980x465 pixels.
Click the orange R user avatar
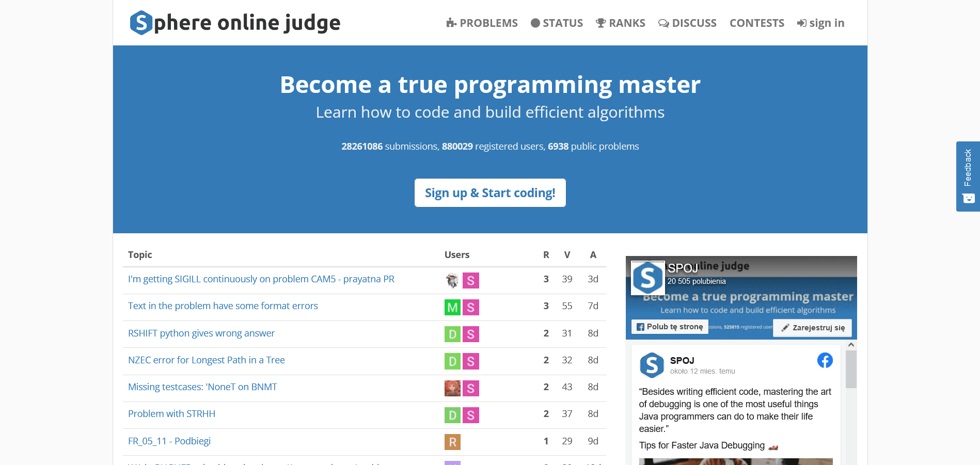click(x=452, y=442)
